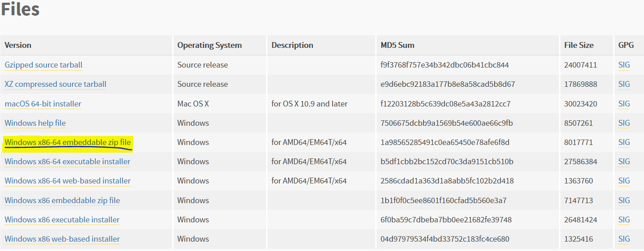Download Windows x86-64 embeddable zip file
644x251 pixels.
coord(68,142)
